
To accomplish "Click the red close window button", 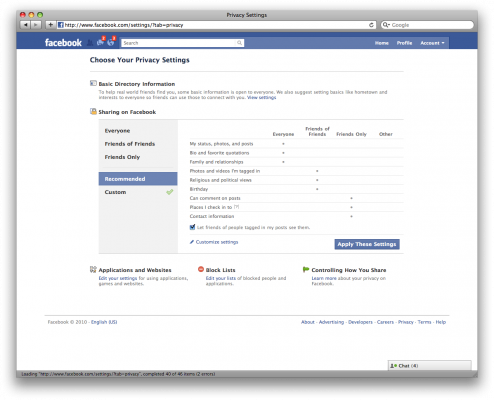I will point(23,15).
